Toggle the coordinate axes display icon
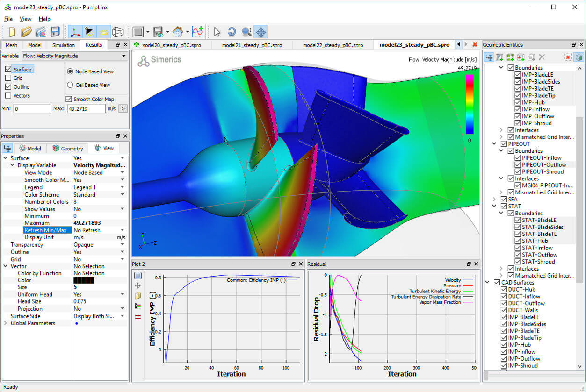 (75, 32)
